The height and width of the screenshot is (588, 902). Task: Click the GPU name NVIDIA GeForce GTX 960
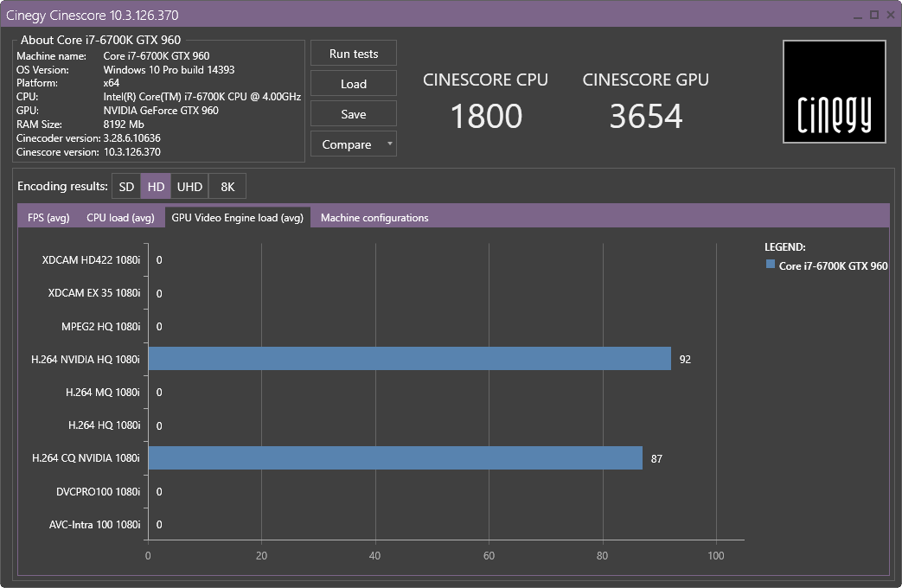(161, 111)
